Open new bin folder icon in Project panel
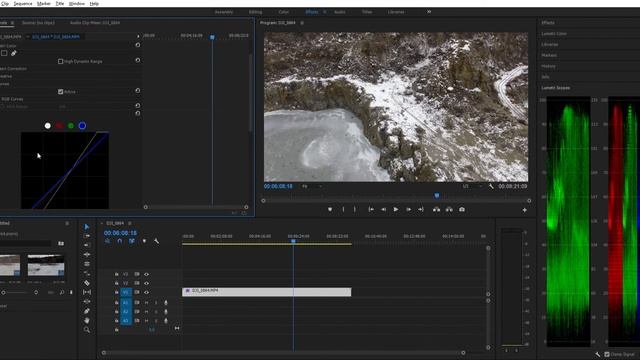The width and height of the screenshot is (640, 360). click(x=61, y=244)
